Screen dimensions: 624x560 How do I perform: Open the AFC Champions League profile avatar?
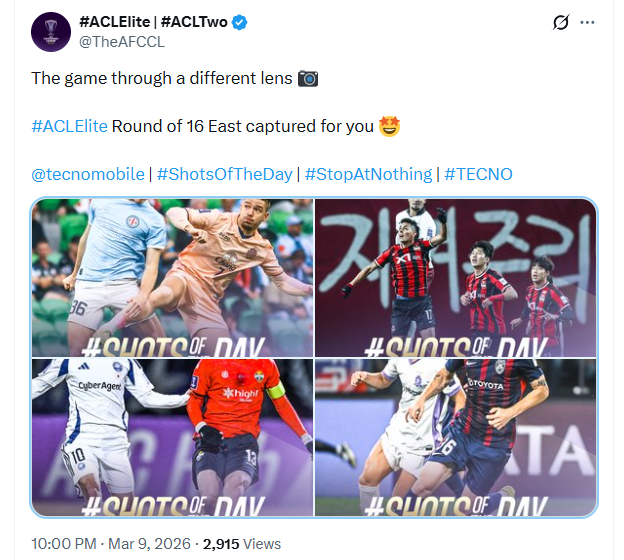[51, 32]
